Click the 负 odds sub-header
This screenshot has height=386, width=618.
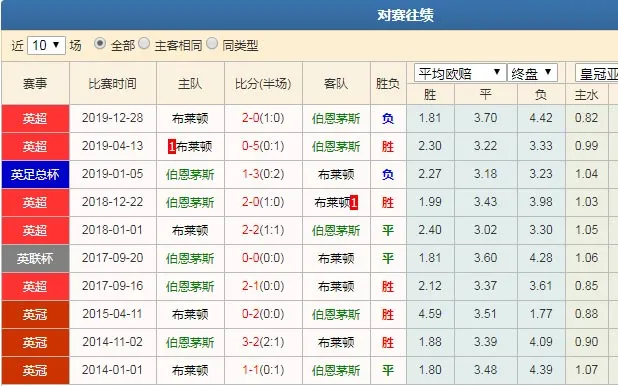coord(541,95)
